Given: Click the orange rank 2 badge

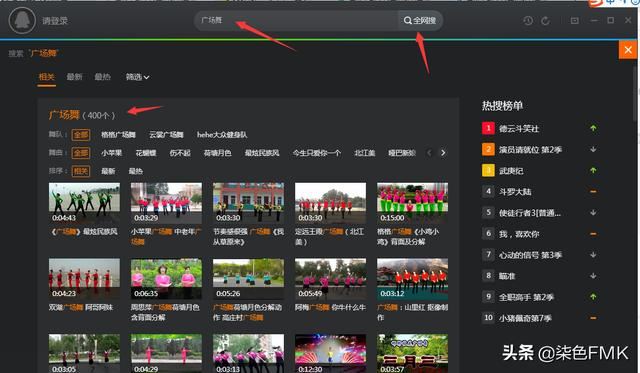Looking at the screenshot, I should pyautogui.click(x=488, y=149).
